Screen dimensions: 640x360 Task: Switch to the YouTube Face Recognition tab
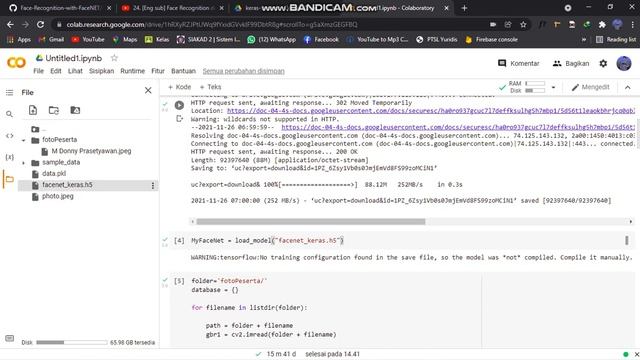[172, 8]
